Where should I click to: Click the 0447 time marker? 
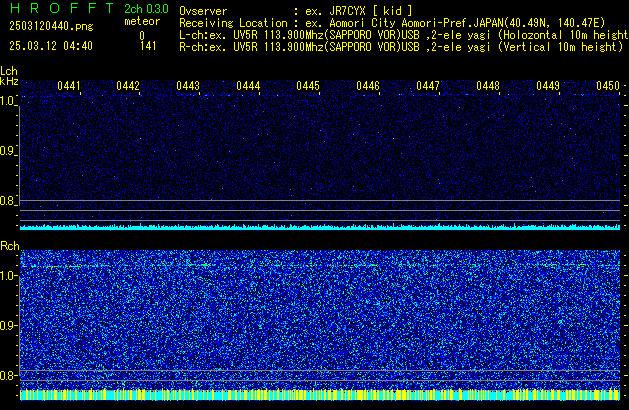pos(428,86)
